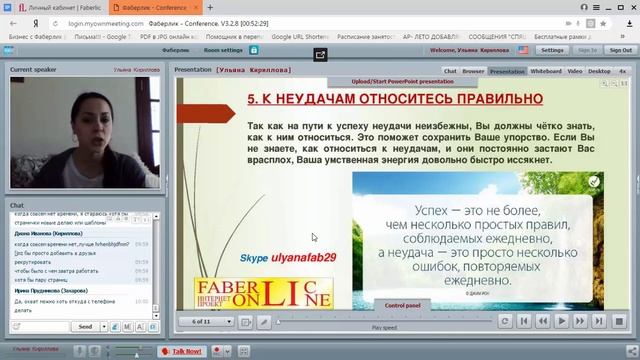The image size is (640, 360).
Task: Click the Control panel tab label
Action: (x=402, y=305)
